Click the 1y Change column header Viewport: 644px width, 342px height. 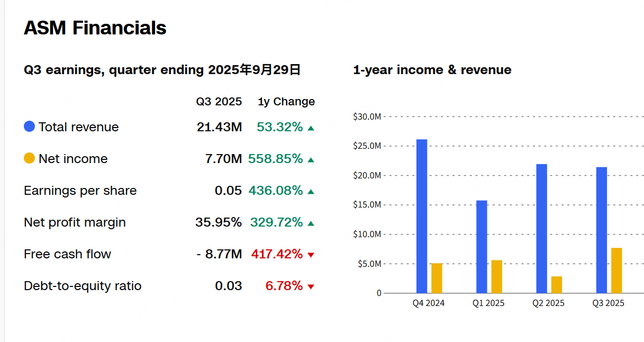286,102
